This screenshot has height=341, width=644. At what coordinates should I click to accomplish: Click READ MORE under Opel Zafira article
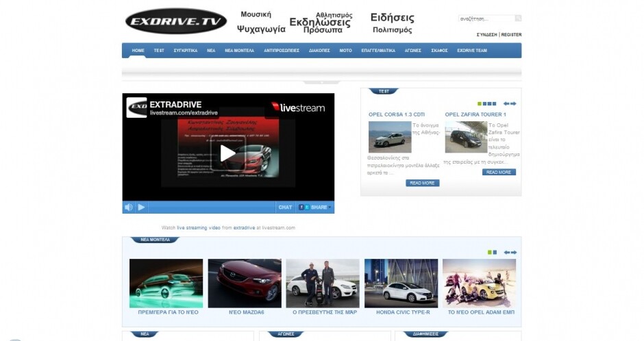(499, 173)
